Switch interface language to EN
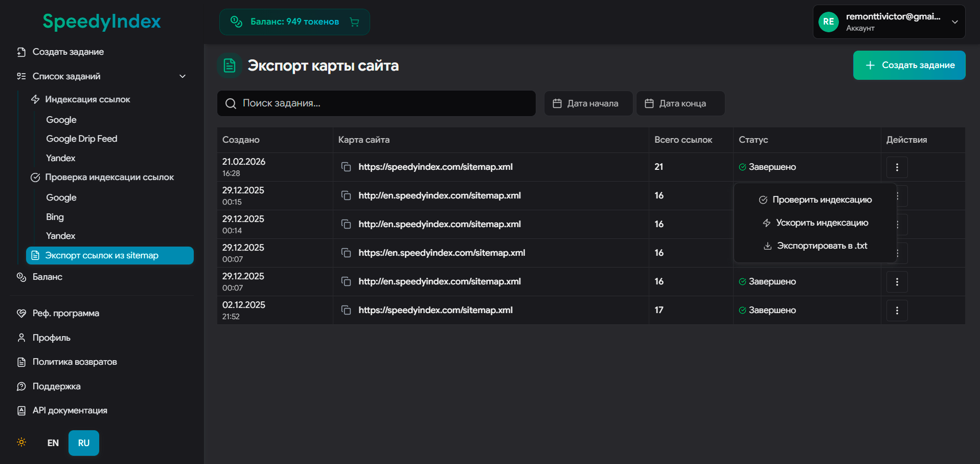 [53, 443]
